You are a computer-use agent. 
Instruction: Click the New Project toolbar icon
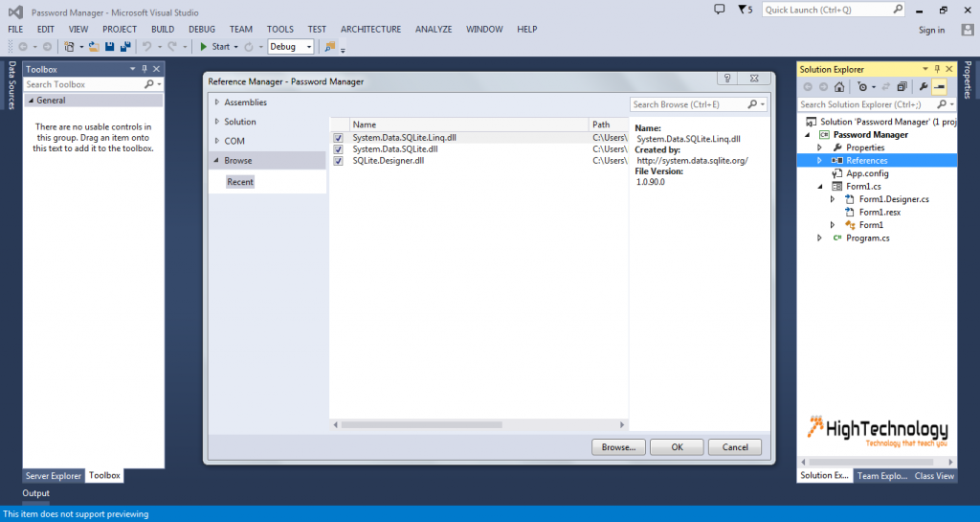click(x=69, y=47)
